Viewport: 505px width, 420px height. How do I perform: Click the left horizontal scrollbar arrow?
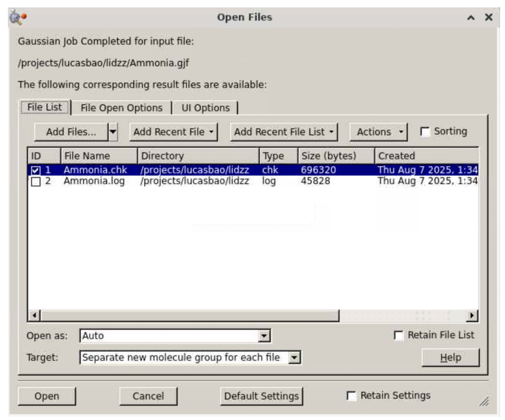[x=34, y=315]
